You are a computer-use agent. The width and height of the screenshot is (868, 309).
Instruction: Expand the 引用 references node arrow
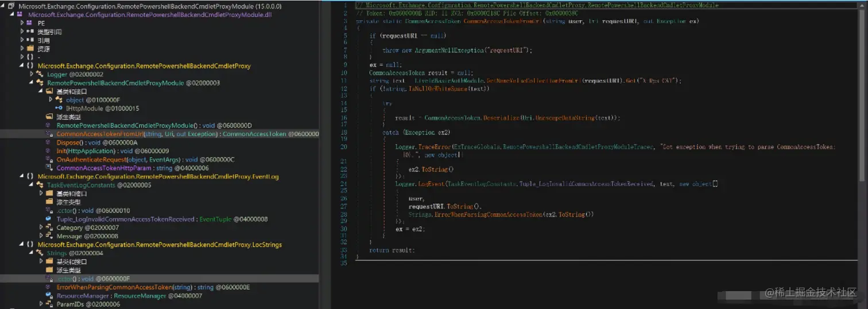[x=22, y=40]
